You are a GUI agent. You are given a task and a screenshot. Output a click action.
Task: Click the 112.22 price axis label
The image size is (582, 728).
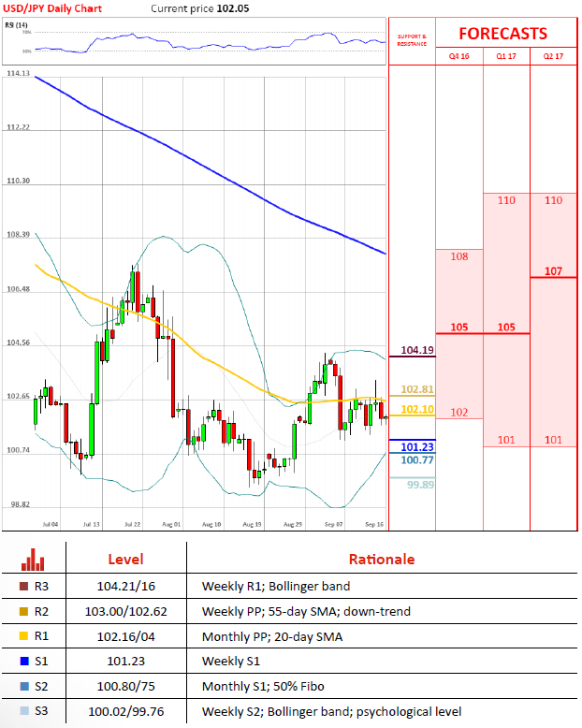18,126
